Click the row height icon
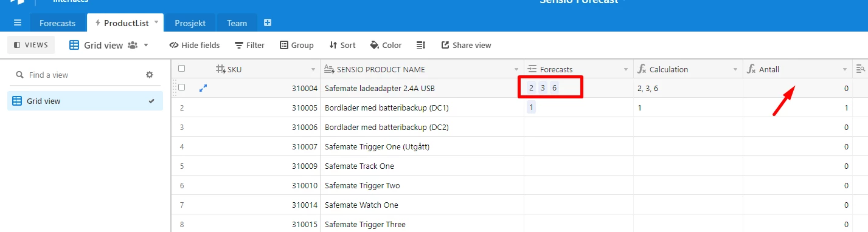The width and height of the screenshot is (868, 232). [x=420, y=45]
